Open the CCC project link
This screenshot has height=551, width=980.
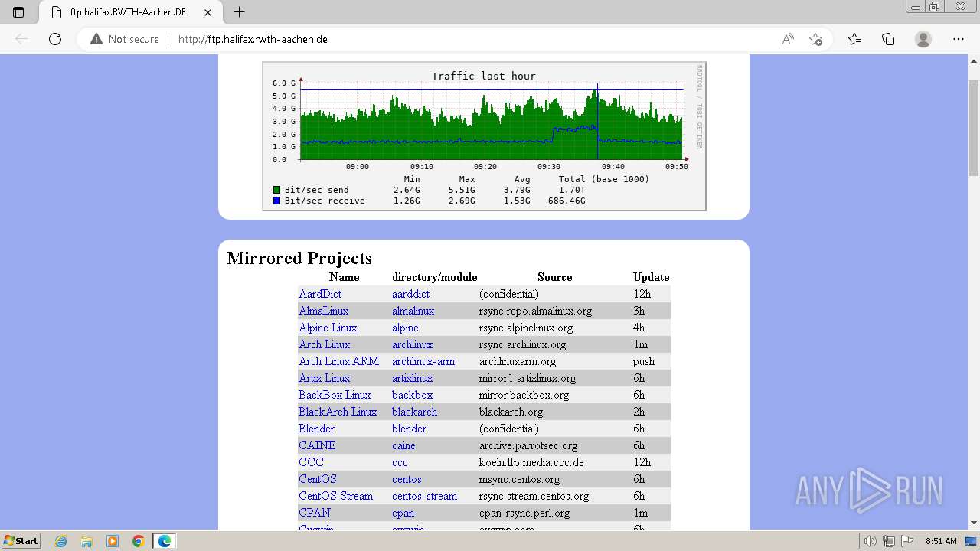click(311, 462)
